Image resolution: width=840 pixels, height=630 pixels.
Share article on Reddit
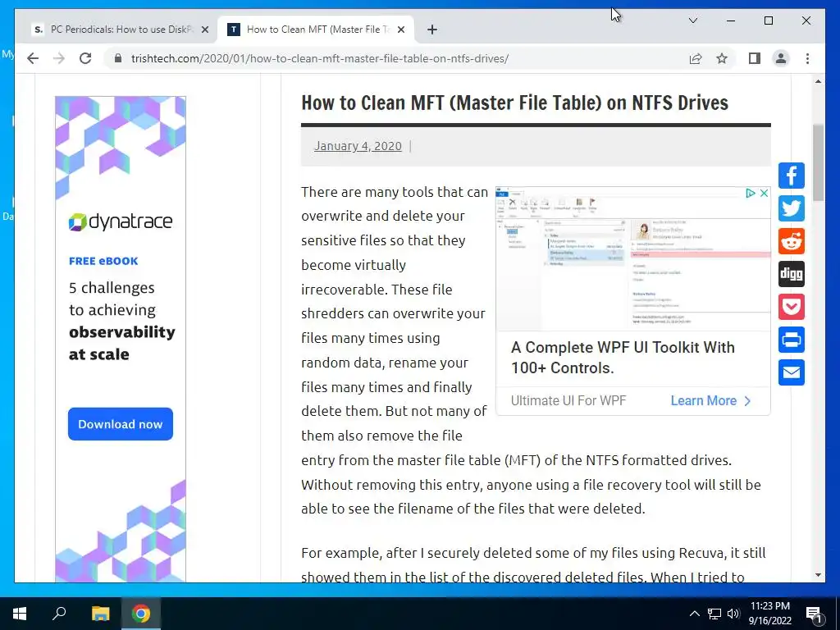point(792,241)
